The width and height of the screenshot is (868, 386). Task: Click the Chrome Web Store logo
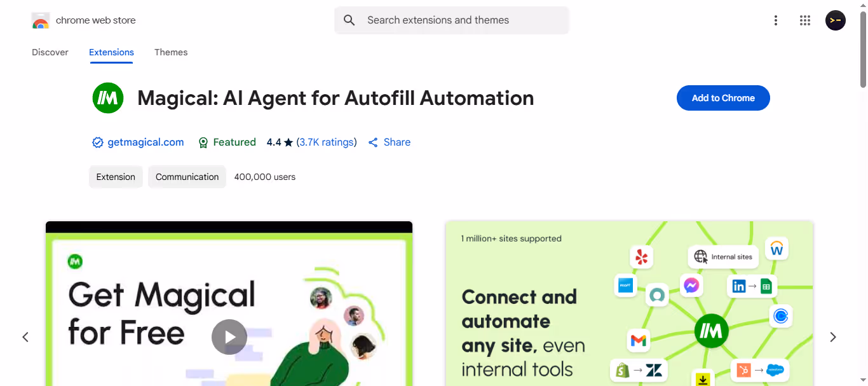pyautogui.click(x=41, y=20)
